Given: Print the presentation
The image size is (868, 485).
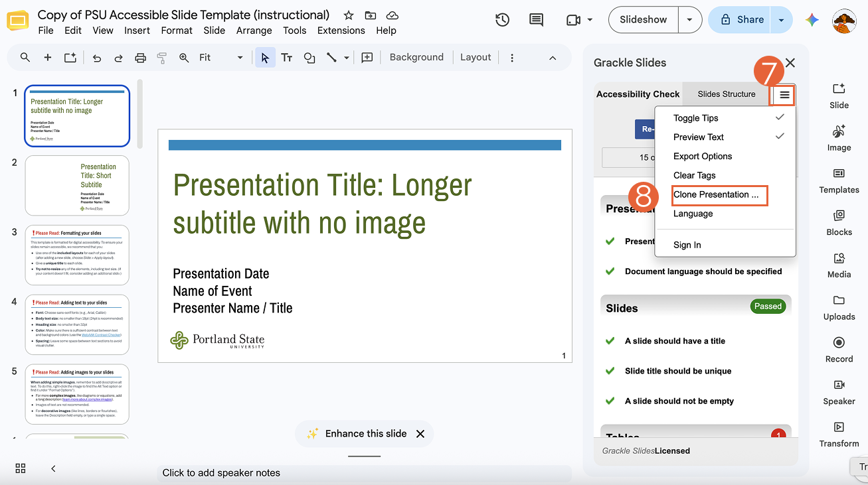Looking at the screenshot, I should [x=140, y=58].
